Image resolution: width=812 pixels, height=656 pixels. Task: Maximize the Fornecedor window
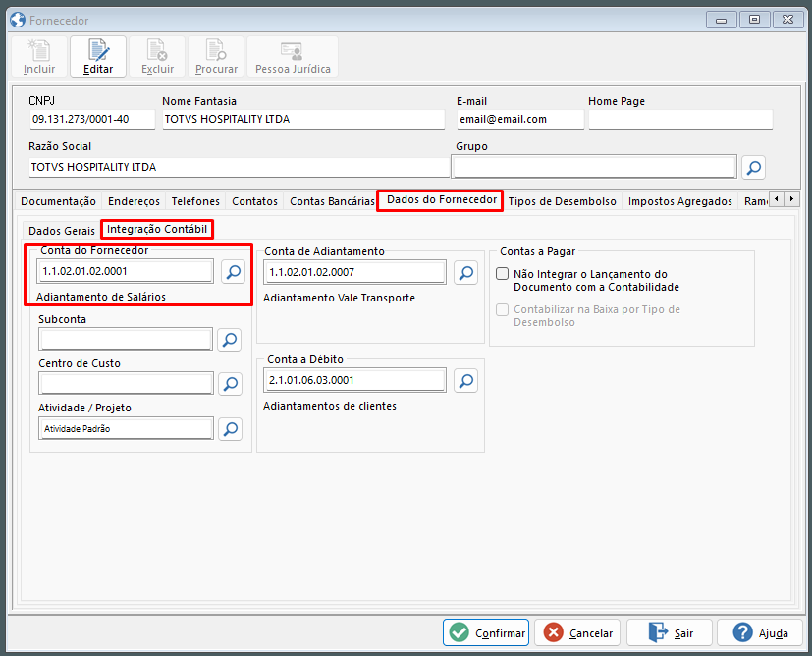click(754, 20)
